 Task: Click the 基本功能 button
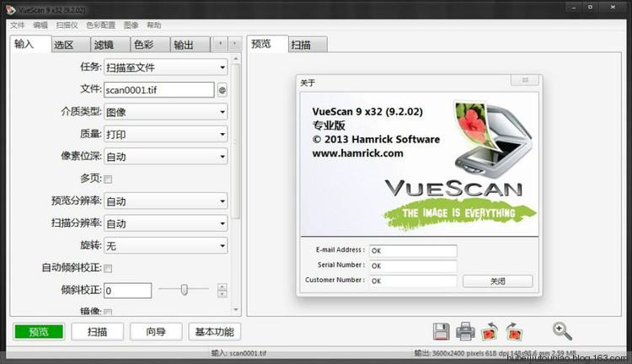coord(214,332)
